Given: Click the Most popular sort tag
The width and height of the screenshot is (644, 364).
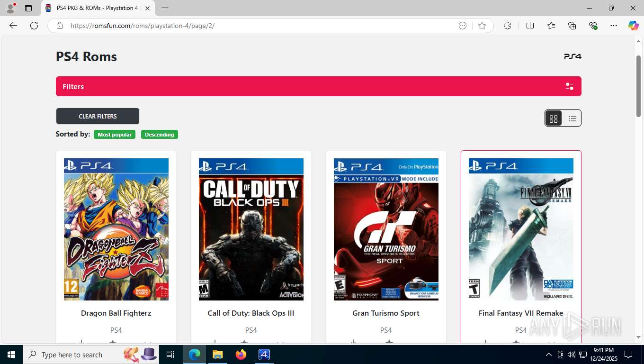Looking at the screenshot, I should click(x=115, y=135).
